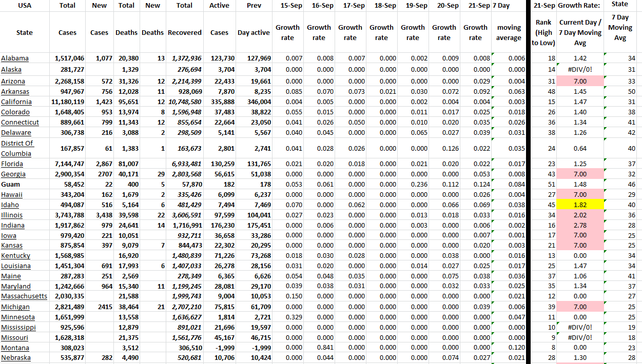The height and width of the screenshot is (364, 642).
Task: Follow the California state link
Action: click(x=16, y=102)
